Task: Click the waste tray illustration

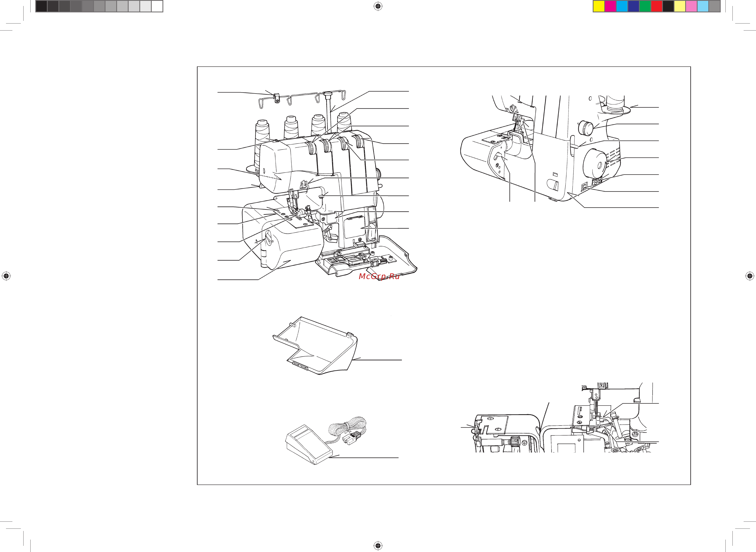Action: [x=315, y=346]
